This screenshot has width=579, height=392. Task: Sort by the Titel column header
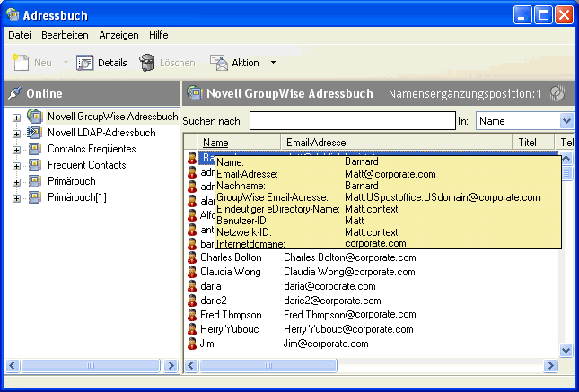coord(533,142)
